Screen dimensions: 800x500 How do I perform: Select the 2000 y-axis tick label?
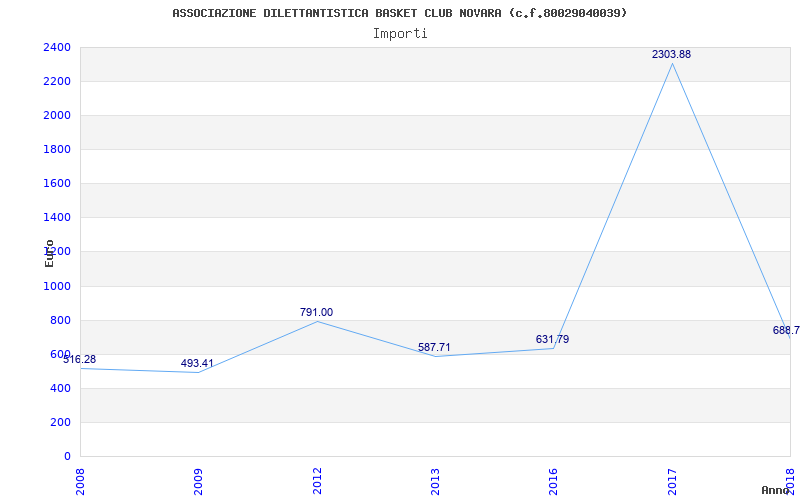tap(57, 116)
